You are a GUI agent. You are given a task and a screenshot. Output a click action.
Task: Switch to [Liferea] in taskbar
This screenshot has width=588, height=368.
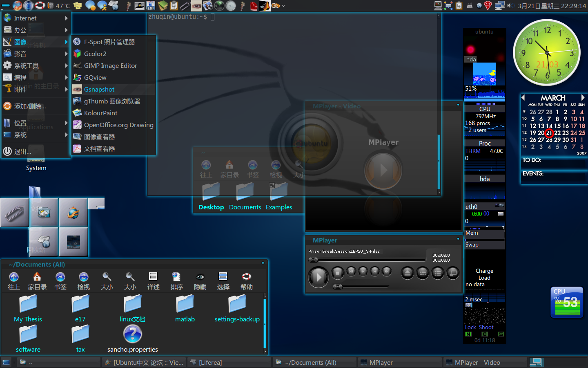[x=229, y=362]
